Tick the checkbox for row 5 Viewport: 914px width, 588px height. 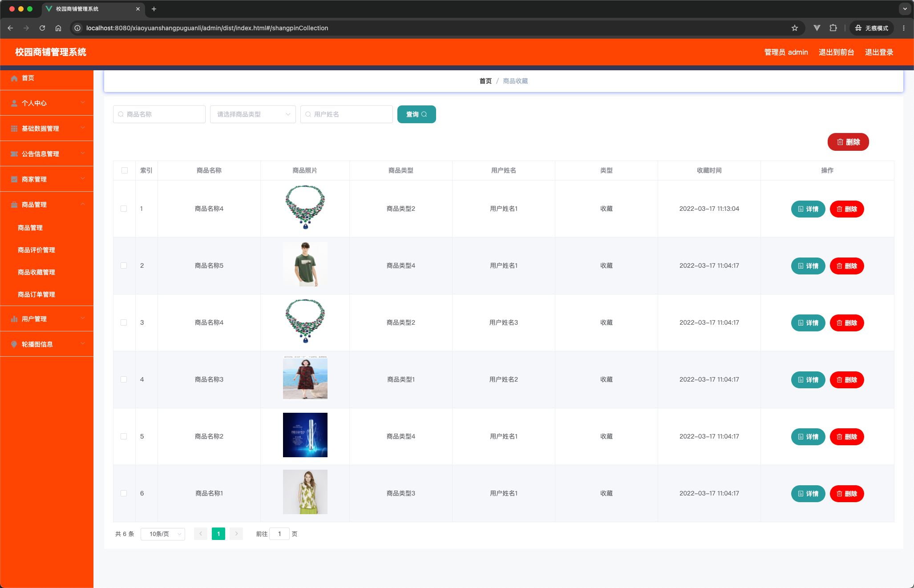pyautogui.click(x=124, y=436)
